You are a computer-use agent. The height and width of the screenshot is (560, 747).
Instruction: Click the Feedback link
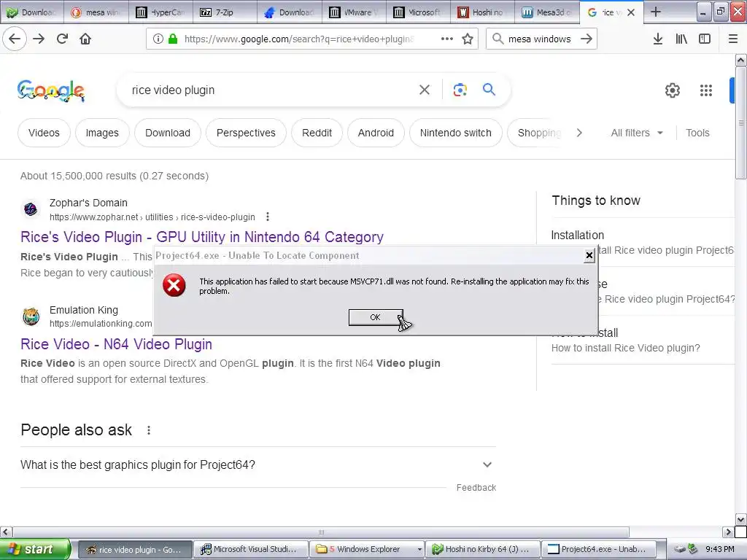476,488
